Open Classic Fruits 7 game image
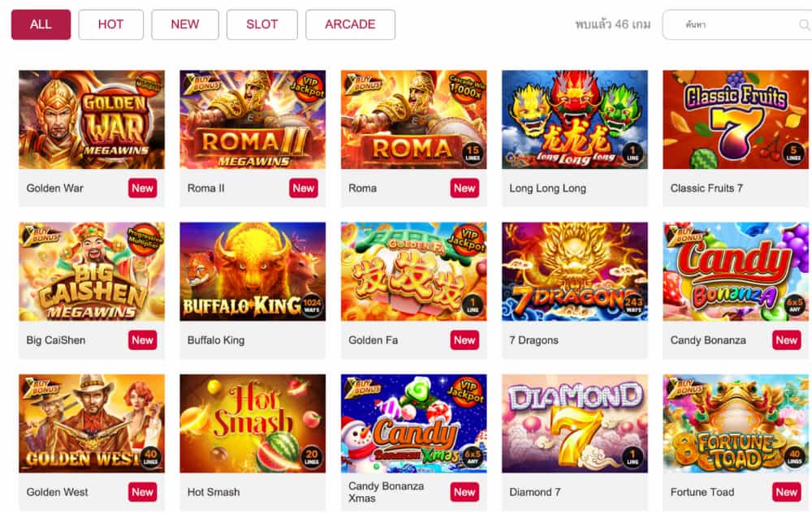 point(736,119)
